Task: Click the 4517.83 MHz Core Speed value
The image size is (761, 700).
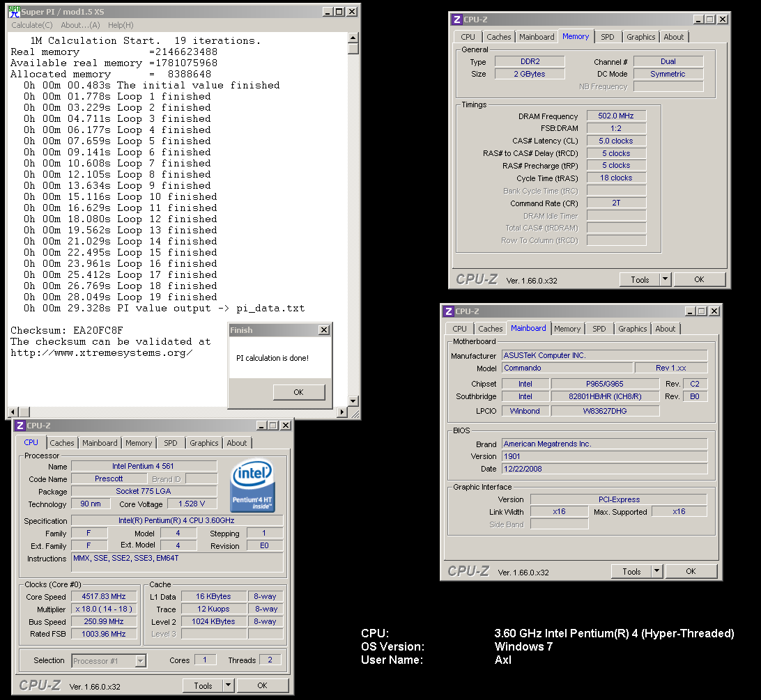Action: [x=104, y=597]
